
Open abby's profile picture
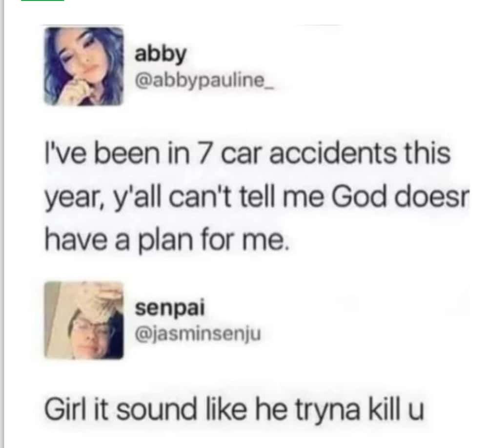84,66
